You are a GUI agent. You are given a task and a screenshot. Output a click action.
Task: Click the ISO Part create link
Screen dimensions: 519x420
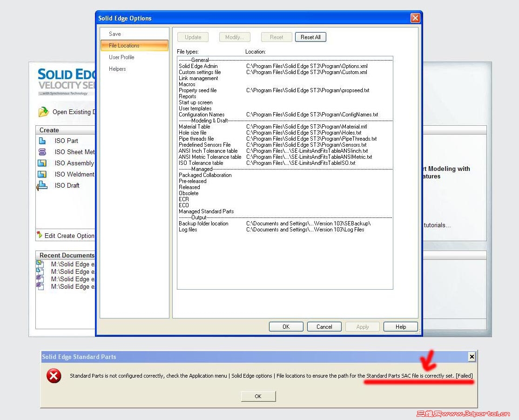66,141
